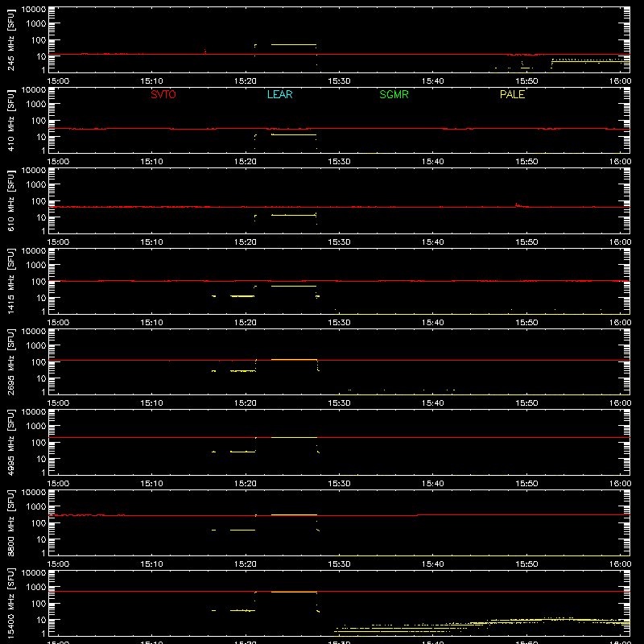Image resolution: width=644 pixels, height=644 pixels.
Task: Select the 8800 MHz [SFU] axis title
Action: (10, 522)
